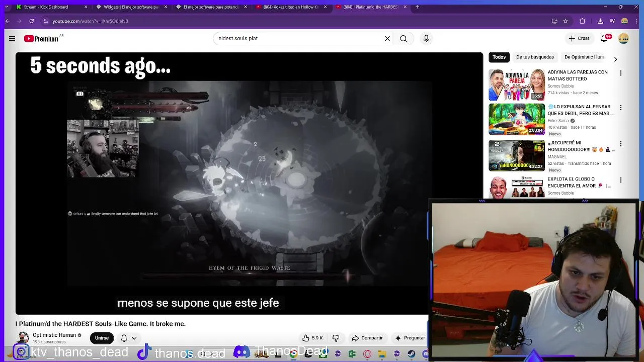Open the 4:32:27 HONOOOOOR stream thumbnail
This screenshot has width=644, height=362.
517,155
